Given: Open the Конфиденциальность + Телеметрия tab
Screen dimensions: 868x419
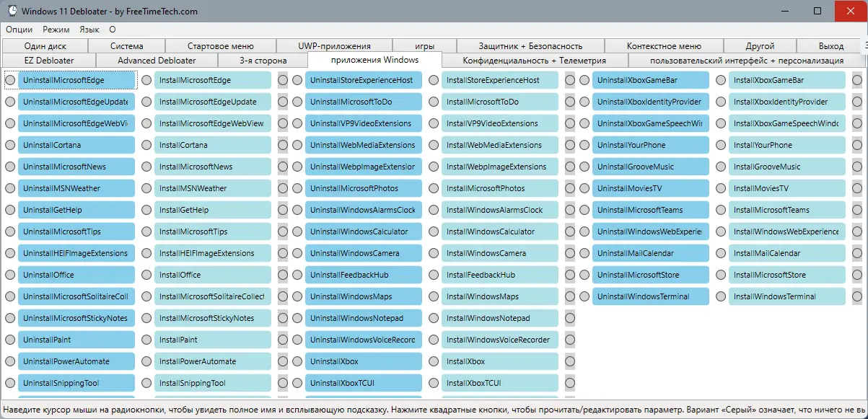Looking at the screenshot, I should point(534,60).
